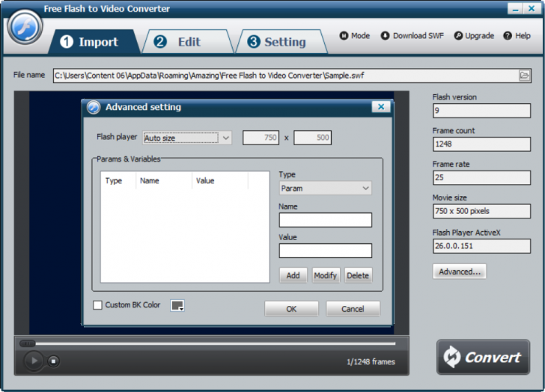Click the Name column header in list

[x=164, y=180]
